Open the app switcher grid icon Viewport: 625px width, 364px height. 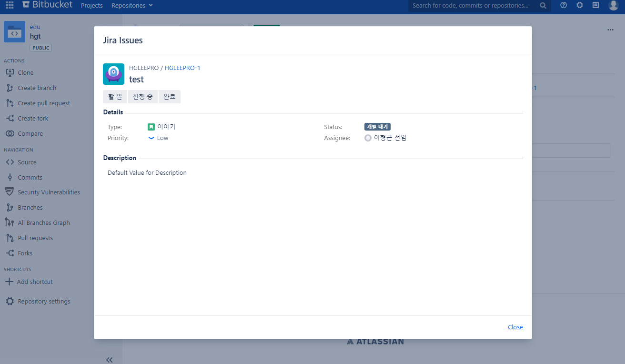(10, 5)
